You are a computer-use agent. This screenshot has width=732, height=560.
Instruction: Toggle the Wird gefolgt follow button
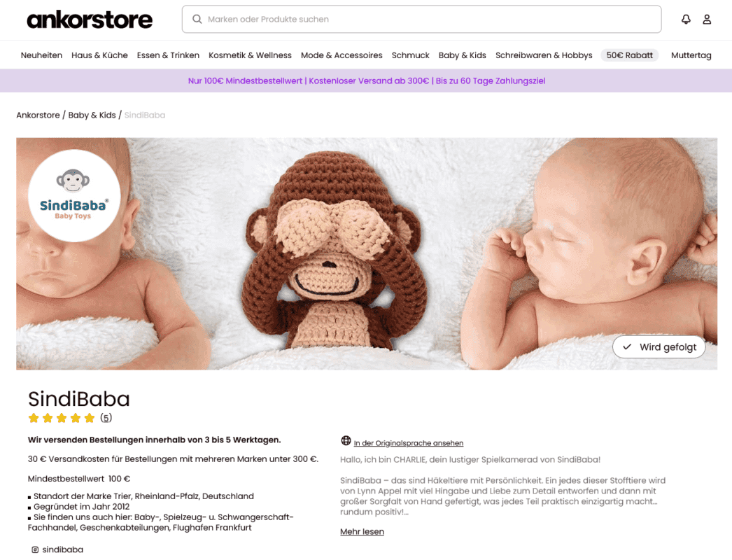coord(659,347)
